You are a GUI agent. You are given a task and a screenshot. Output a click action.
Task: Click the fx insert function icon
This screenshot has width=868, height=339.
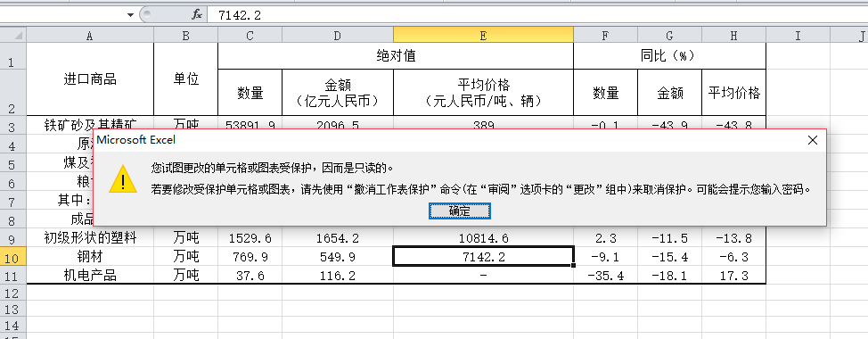197,15
